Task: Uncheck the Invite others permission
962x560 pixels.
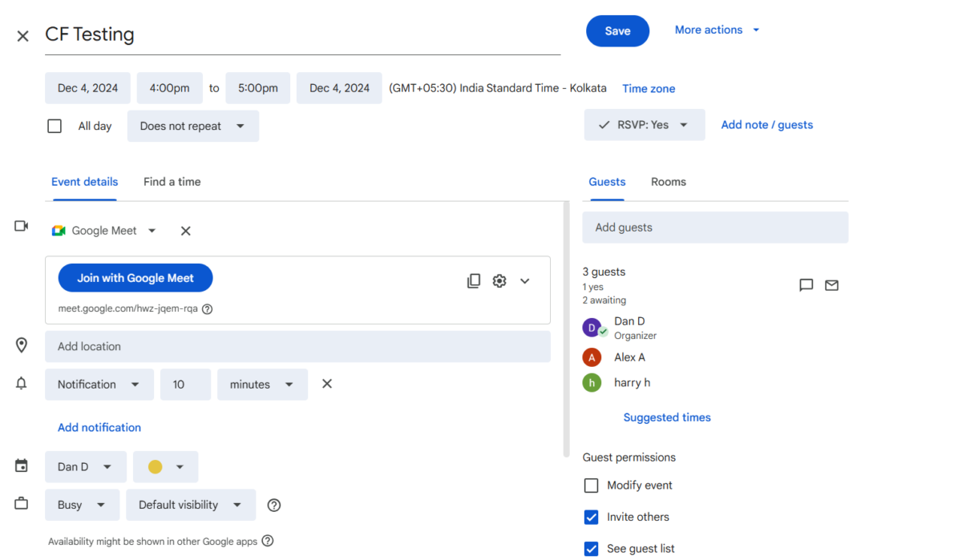Action: (x=591, y=517)
